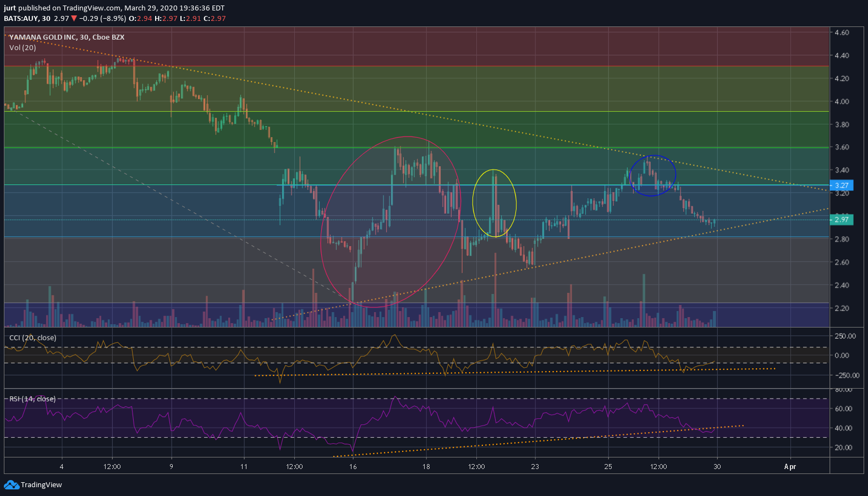This screenshot has width=868, height=496.
Task: Click the −250.00 CCI axis label
Action: [x=846, y=375]
